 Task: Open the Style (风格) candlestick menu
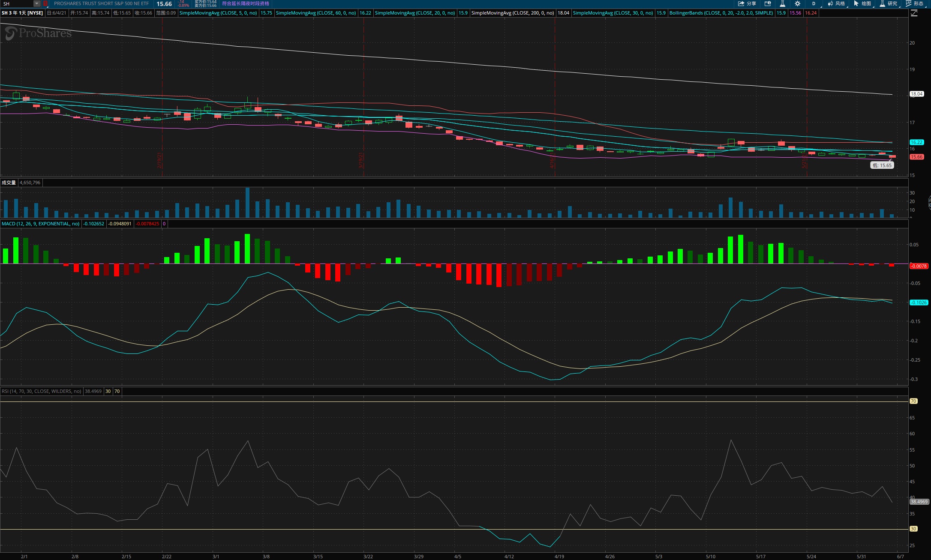836,3
